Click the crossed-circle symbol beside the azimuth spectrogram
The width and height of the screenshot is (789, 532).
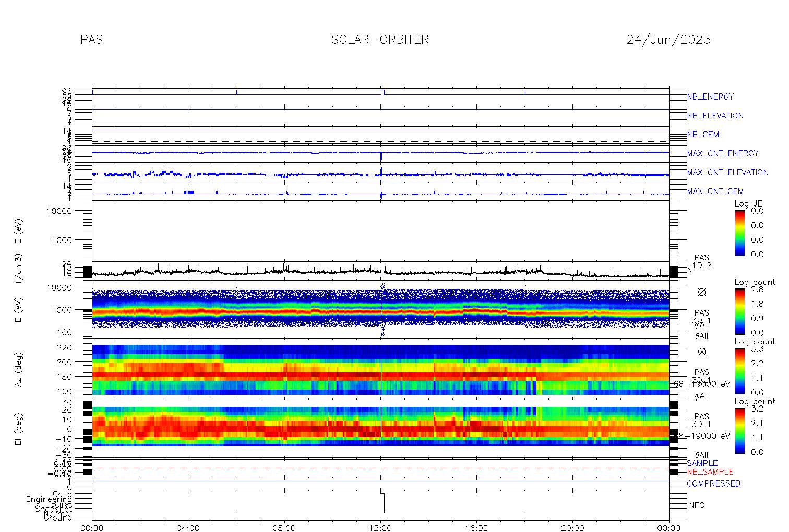pos(702,352)
